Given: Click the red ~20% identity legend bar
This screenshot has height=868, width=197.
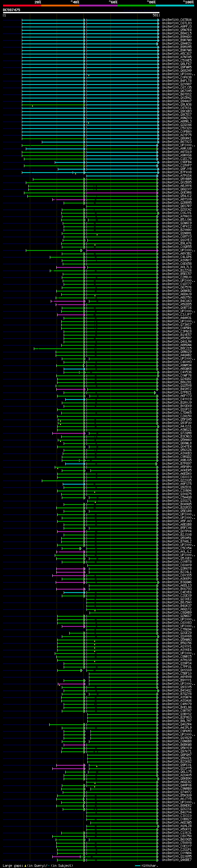Looking at the screenshot, I should 22,6.
